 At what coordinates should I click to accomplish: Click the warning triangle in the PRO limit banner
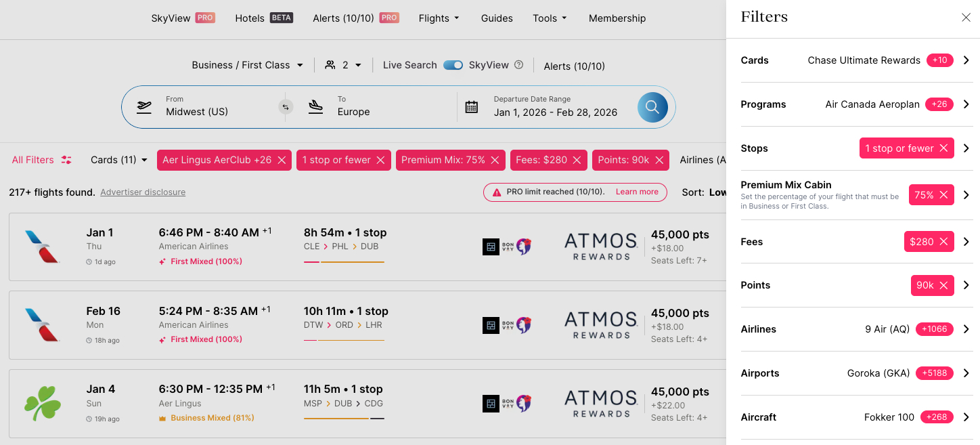pos(495,192)
